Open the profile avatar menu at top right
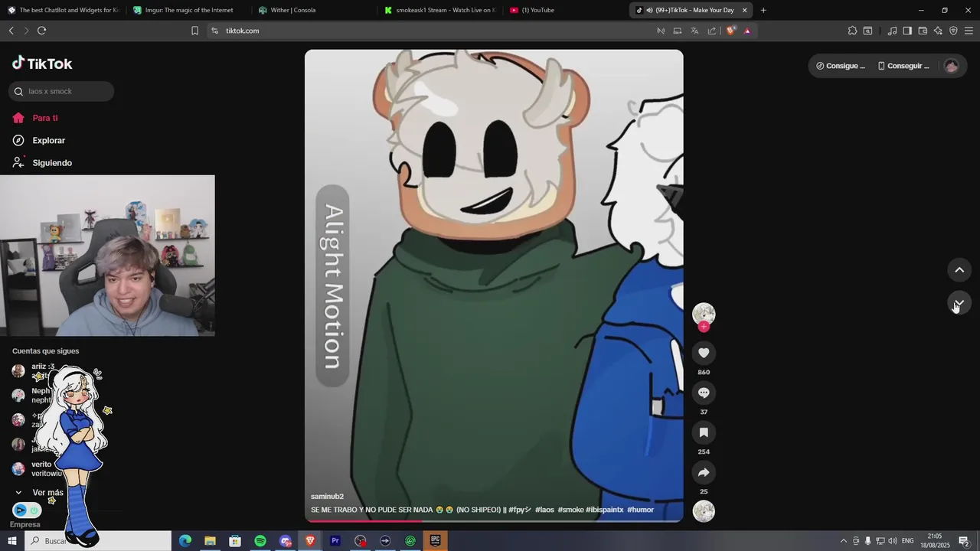The height and width of the screenshot is (551, 980). coord(951,66)
